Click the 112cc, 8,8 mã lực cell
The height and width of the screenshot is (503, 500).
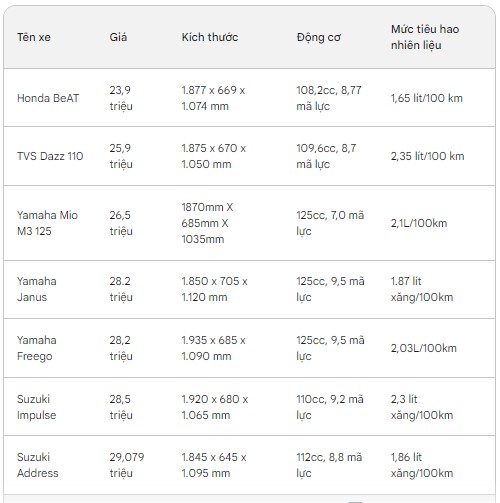329,465
